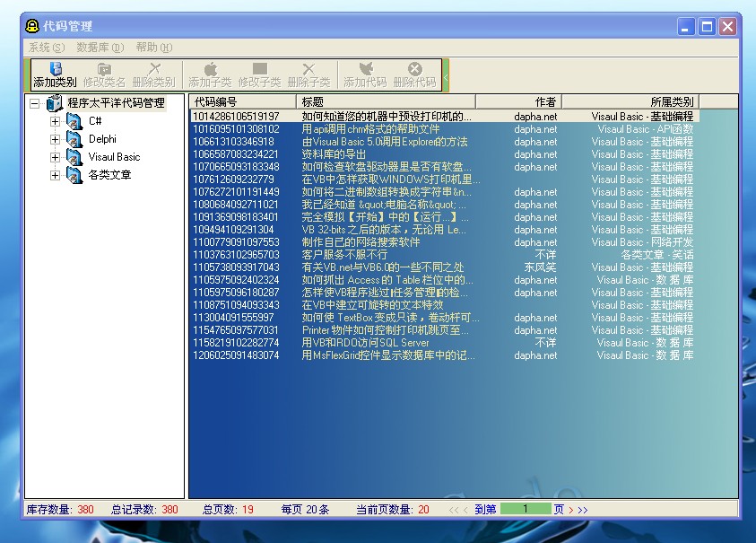This screenshot has height=543, width=756.
Task: Click author 东风笑 cell
Action: pos(540,267)
